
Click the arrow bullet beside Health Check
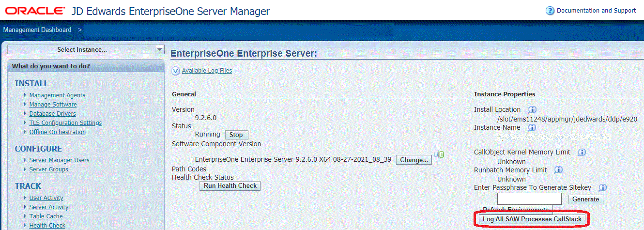point(25,225)
